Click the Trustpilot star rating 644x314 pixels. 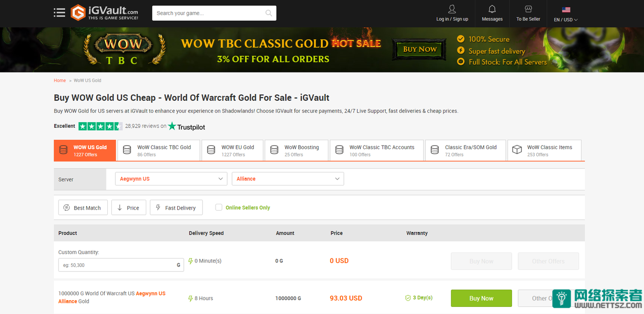[101, 126]
